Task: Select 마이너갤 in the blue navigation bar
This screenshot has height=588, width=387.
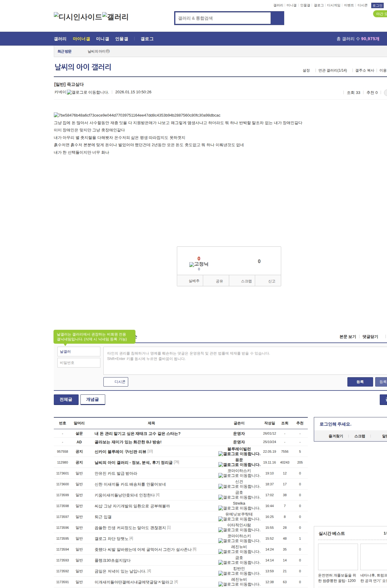Action: [x=81, y=39]
